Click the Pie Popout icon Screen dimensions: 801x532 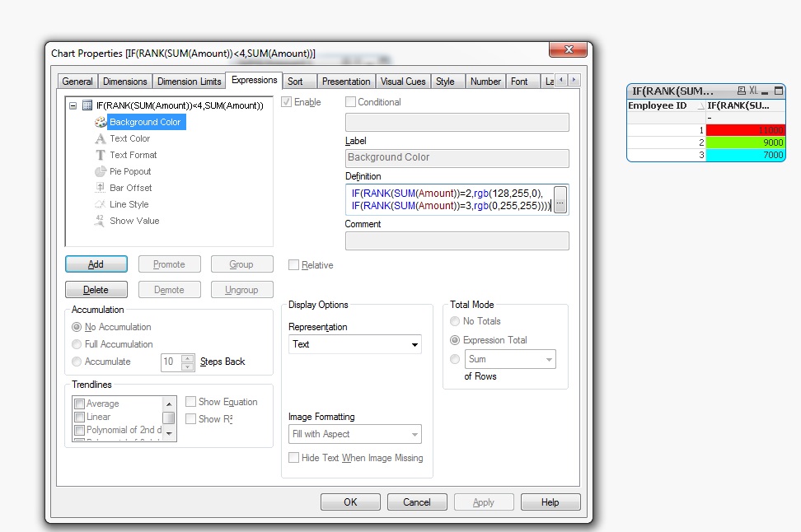[101, 171]
